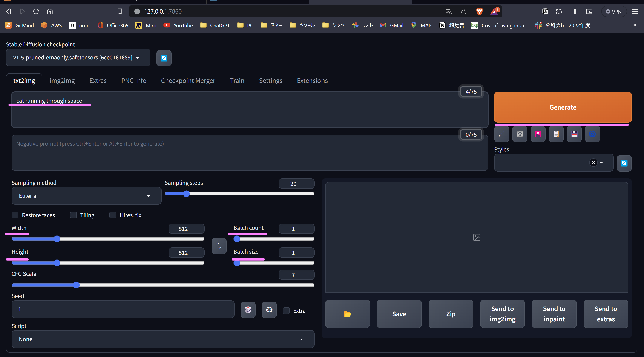Randomize seed with the dice icon
The height and width of the screenshot is (357, 644).
pos(248,310)
